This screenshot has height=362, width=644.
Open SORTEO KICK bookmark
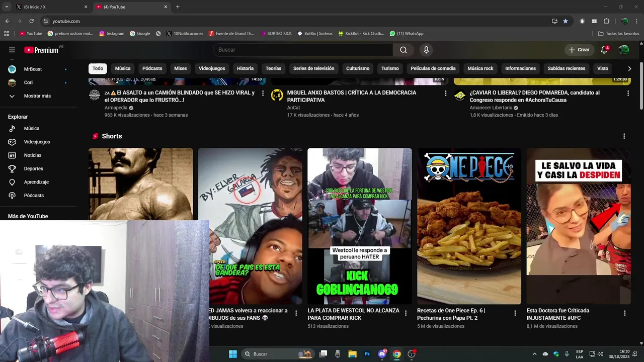click(276, 34)
